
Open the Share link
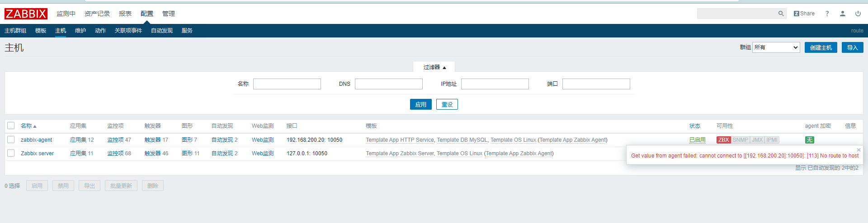[804, 14]
